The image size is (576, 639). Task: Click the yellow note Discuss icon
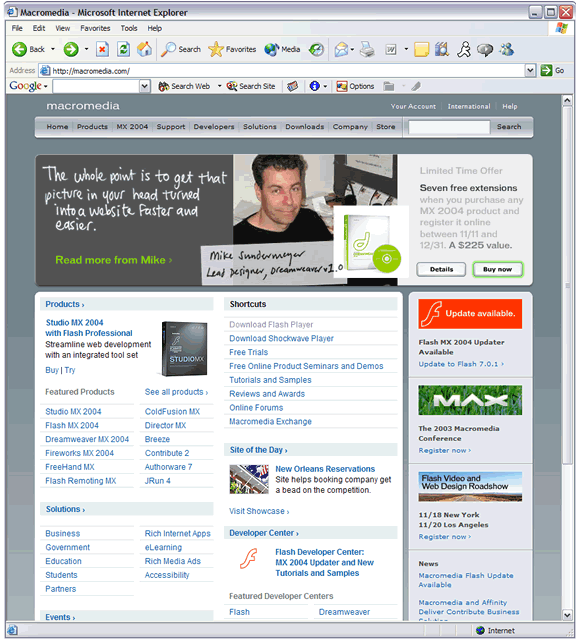point(422,50)
